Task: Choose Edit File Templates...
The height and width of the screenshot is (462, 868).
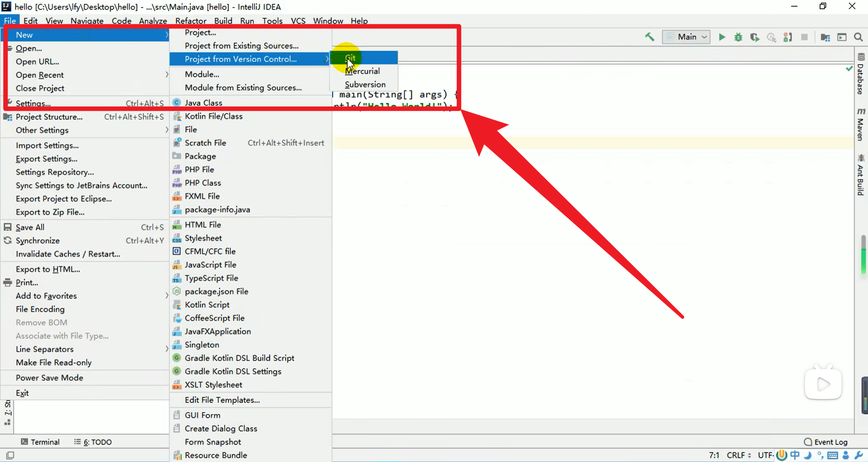Action: 250,400
